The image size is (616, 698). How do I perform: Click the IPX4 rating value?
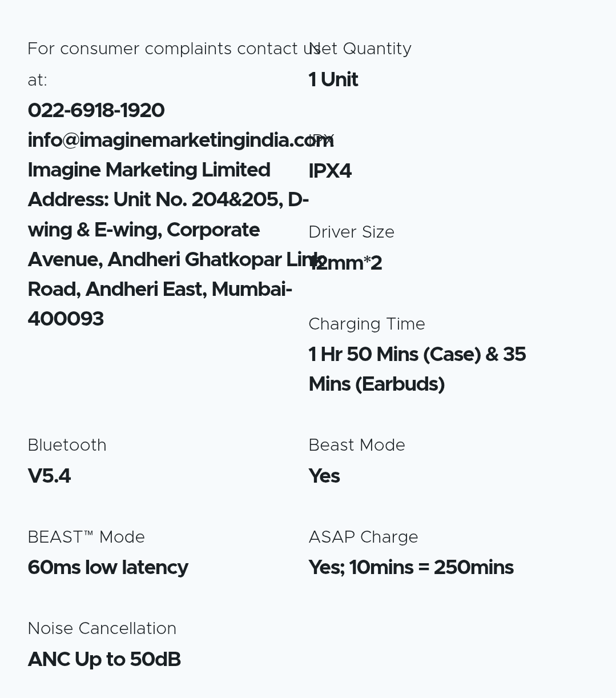330,171
